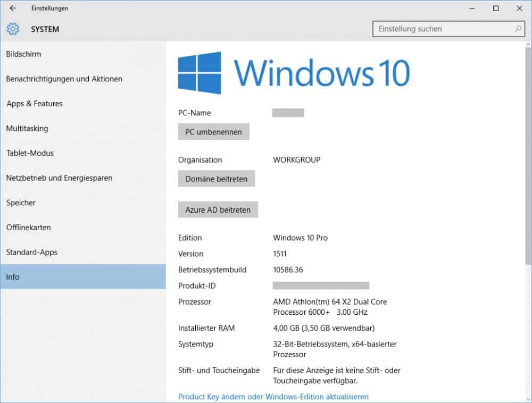Image resolution: width=532 pixels, height=403 pixels.
Task: Click the "PC umbenennen" button
Action: tap(214, 132)
